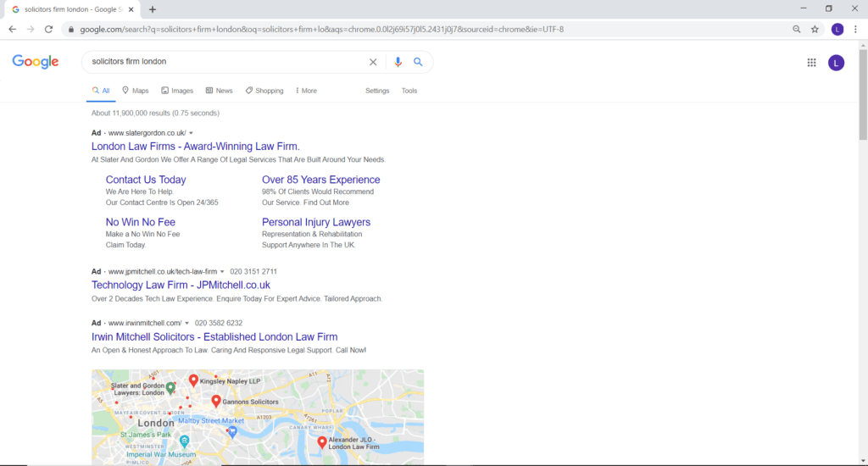Screen dimensions: 868x466
Task: Click the blue search magnifier icon
Action: coord(418,62)
